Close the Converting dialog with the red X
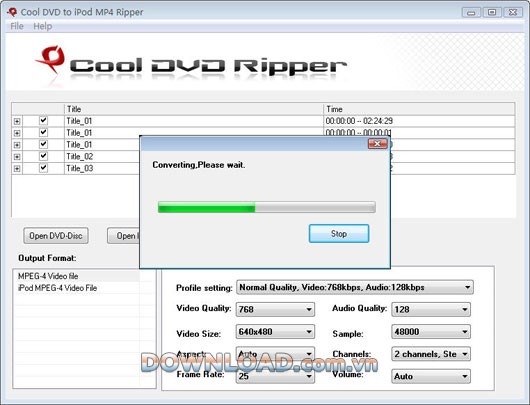This screenshot has width=530, height=405. click(377, 144)
